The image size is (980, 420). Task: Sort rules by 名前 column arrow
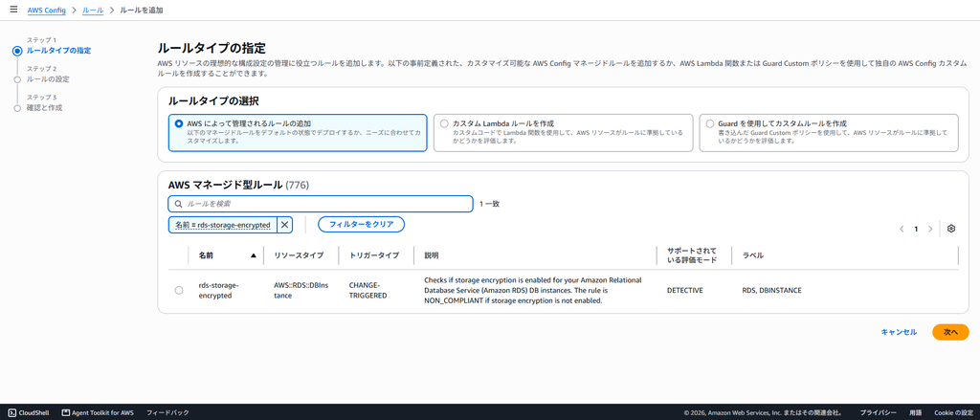tap(253, 255)
